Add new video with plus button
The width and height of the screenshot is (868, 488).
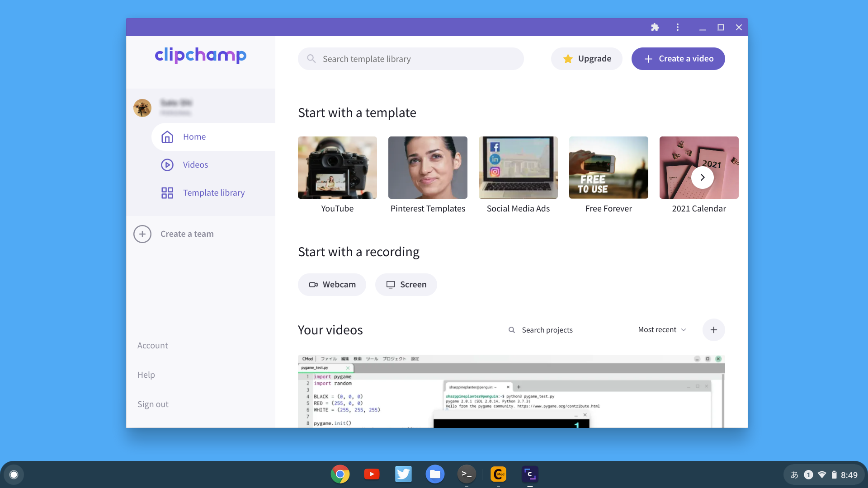[x=713, y=330]
